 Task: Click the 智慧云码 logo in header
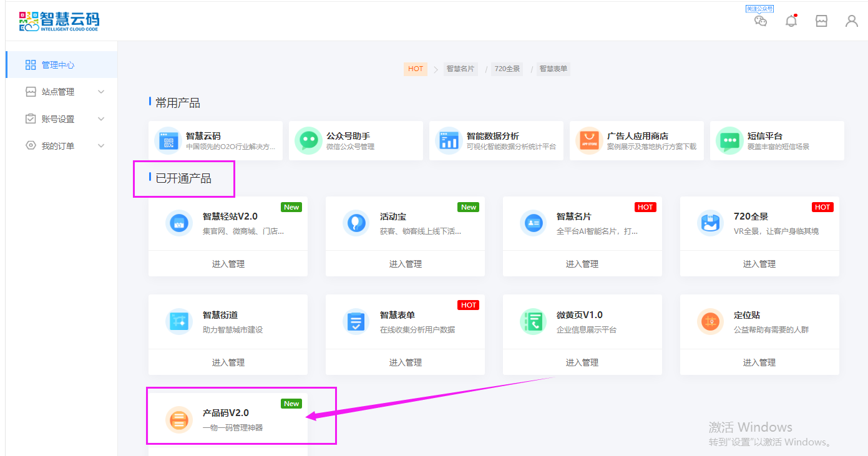pos(59,21)
